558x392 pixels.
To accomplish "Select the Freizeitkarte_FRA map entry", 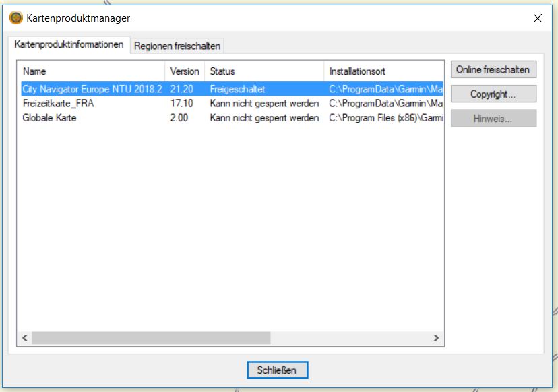I will tap(58, 104).
